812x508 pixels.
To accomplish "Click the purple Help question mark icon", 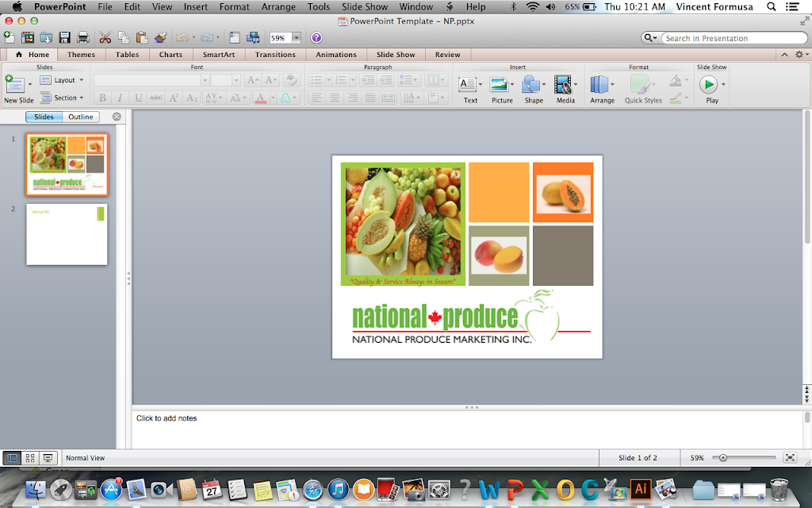I will click(316, 37).
